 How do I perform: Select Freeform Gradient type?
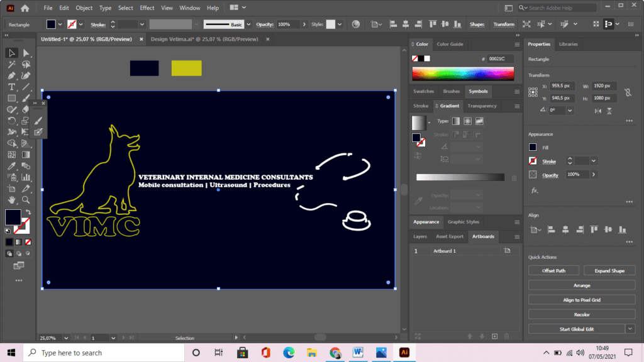(479, 121)
